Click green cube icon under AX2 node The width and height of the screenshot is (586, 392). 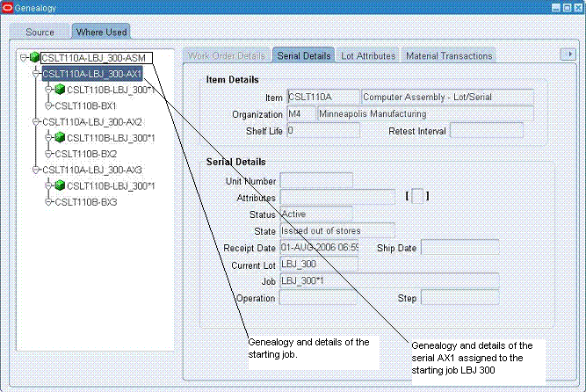pyautogui.click(x=60, y=137)
